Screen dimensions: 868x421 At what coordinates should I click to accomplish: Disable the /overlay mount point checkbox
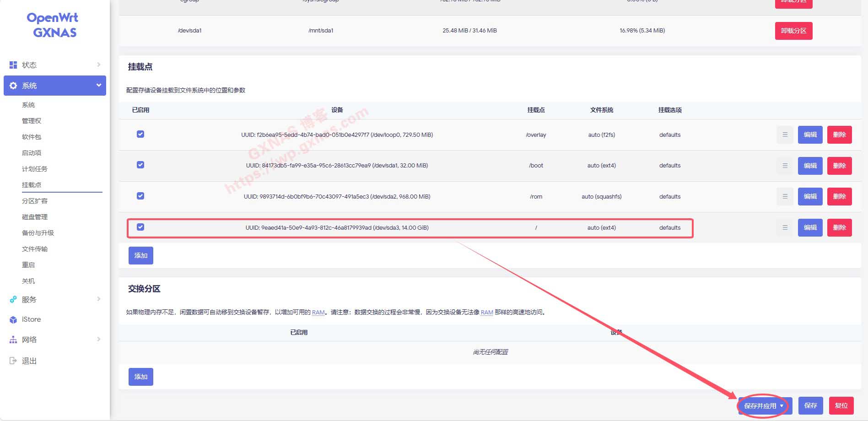140,134
